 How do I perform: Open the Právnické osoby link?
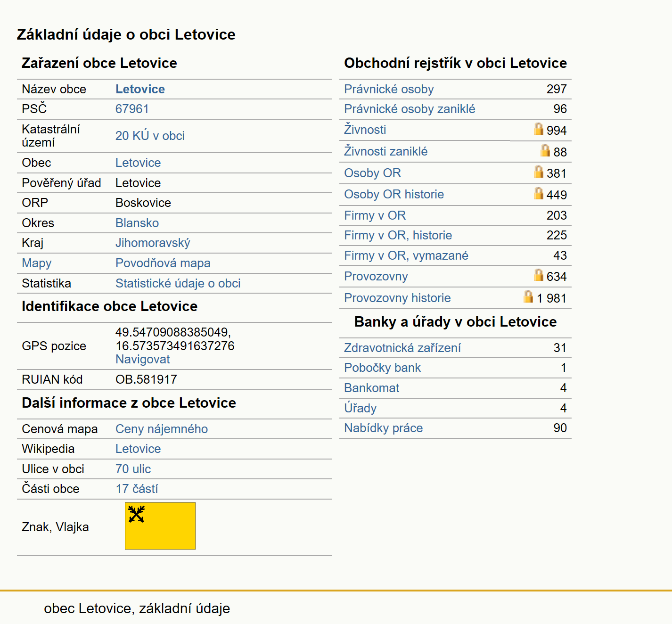click(389, 89)
